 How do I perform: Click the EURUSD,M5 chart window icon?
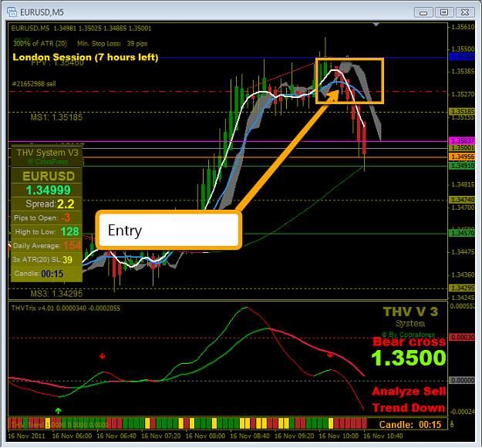[12, 12]
